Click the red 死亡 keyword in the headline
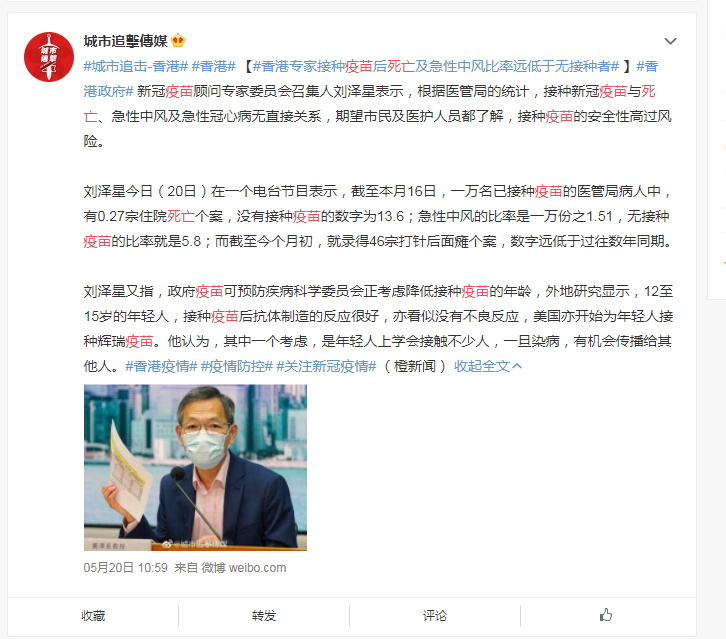This screenshot has height=639, width=726. tap(401, 66)
